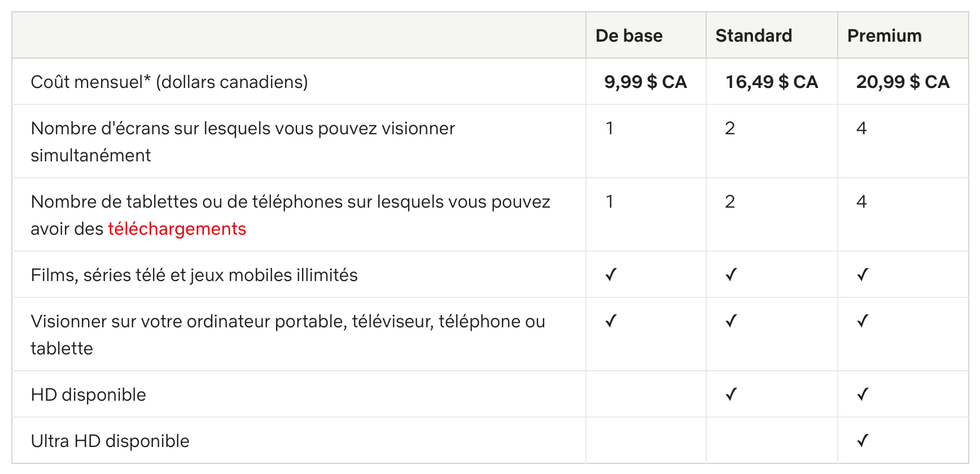Click the Standard checkmark for unlimited films
The height and width of the screenshot is (474, 980).
[731, 275]
